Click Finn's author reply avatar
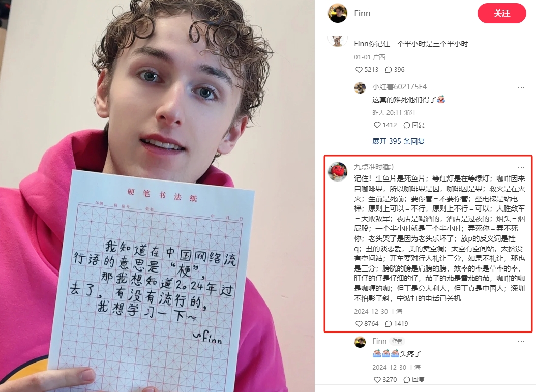 [360, 342]
